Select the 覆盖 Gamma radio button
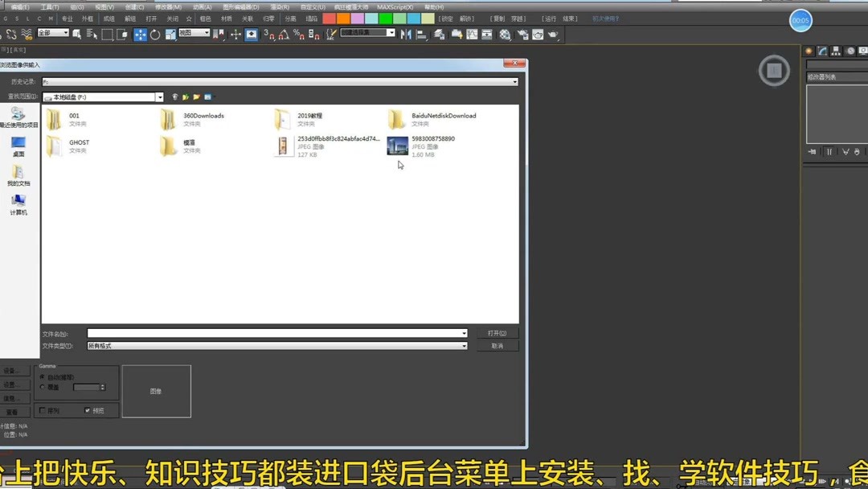This screenshot has height=489, width=868. pos(42,386)
